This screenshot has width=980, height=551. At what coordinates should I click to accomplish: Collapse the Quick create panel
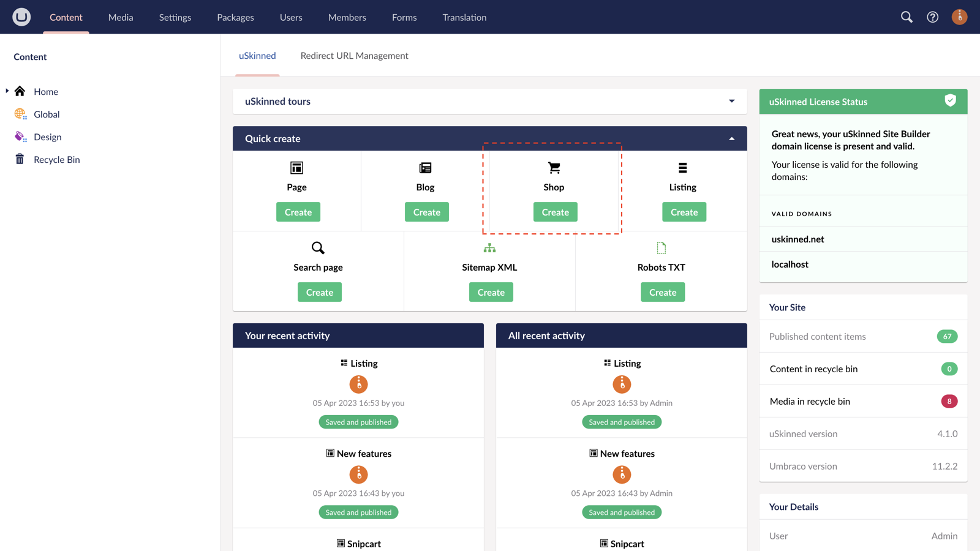[x=731, y=138]
